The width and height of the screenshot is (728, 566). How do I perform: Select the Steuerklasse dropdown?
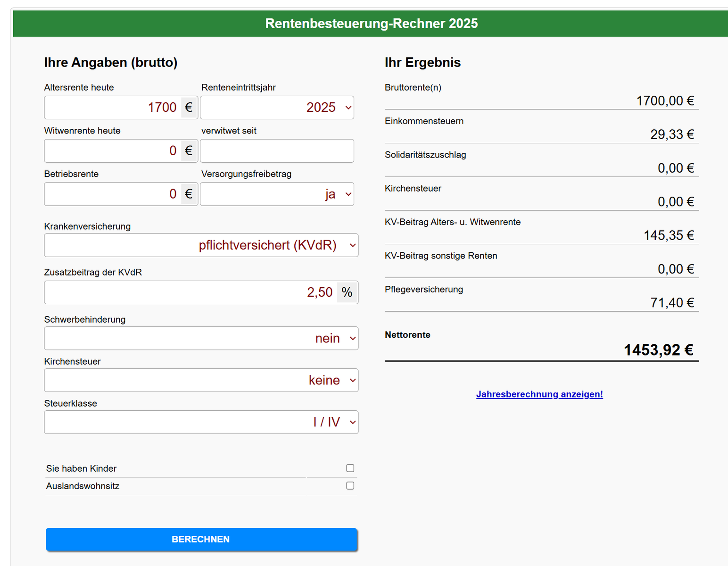[201, 422]
